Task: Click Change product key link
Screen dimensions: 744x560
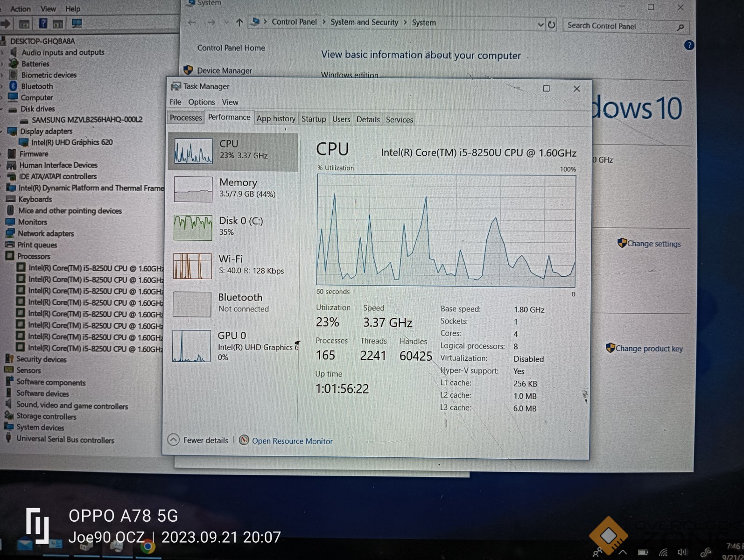Action: 649,349
